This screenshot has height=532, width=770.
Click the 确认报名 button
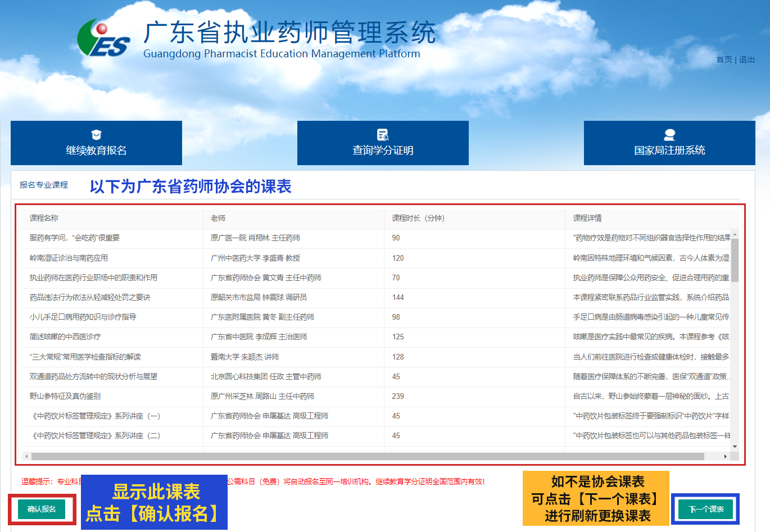click(42, 509)
